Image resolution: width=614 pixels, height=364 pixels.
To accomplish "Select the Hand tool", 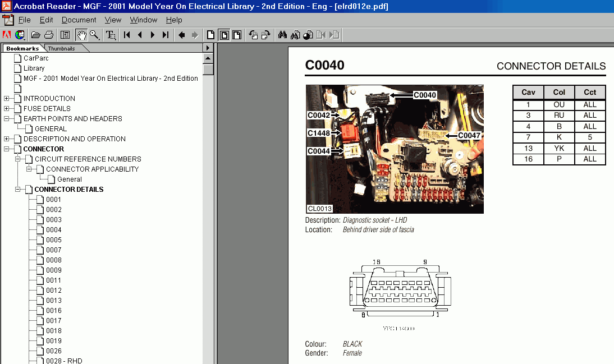I will pos(81,35).
